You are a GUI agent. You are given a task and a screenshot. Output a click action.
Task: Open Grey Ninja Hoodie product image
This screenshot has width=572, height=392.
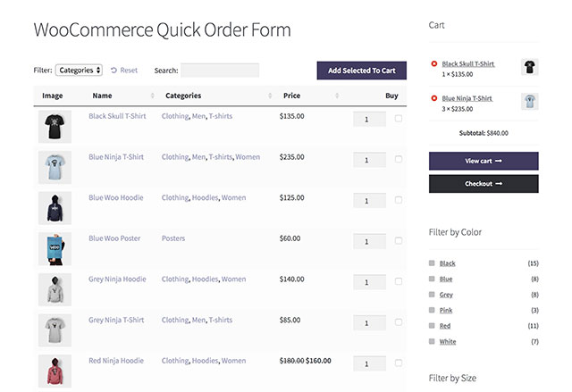click(55, 289)
